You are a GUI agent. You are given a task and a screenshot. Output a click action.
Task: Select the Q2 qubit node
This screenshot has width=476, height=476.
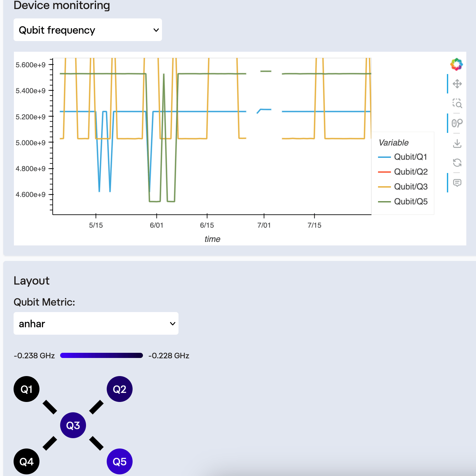click(120, 389)
